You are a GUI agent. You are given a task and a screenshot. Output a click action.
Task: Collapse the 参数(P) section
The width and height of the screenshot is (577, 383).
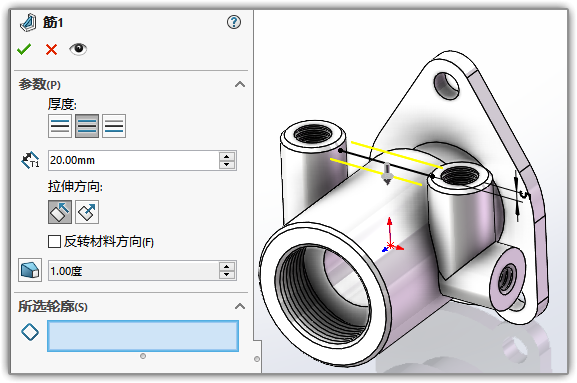240,85
